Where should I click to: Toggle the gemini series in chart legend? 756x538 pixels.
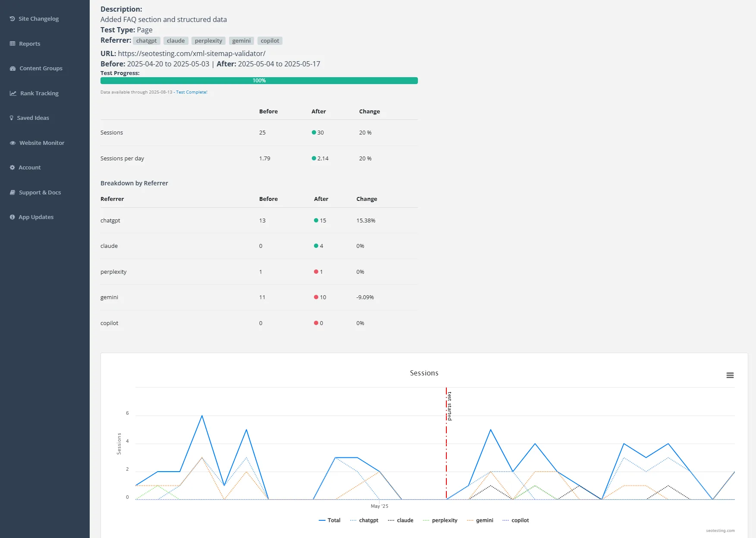(480, 520)
